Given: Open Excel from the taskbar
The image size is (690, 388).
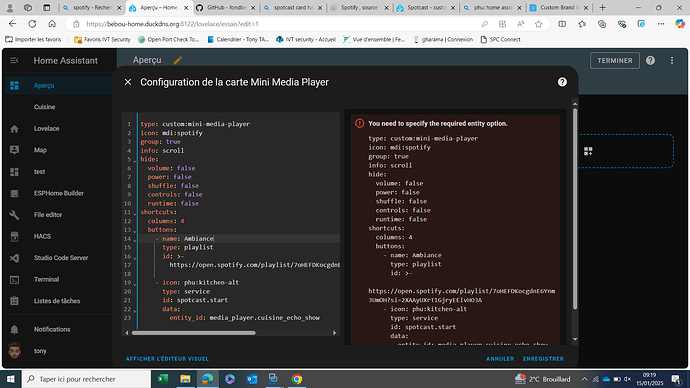Looking at the screenshot, I should [x=163, y=379].
